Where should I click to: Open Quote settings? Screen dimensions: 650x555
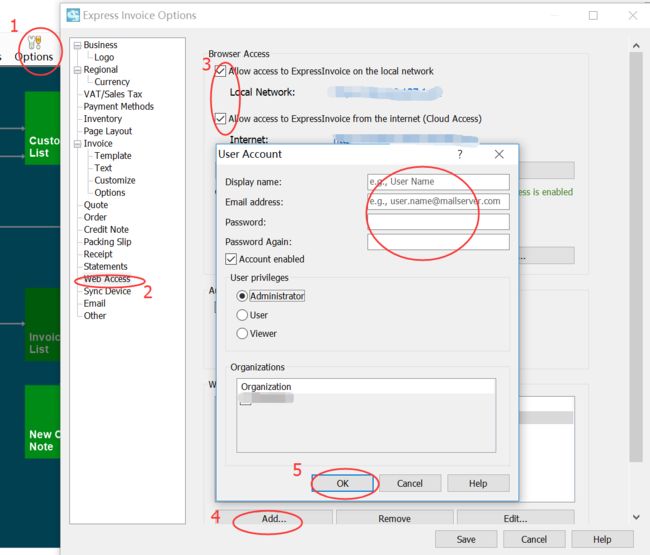[96, 205]
